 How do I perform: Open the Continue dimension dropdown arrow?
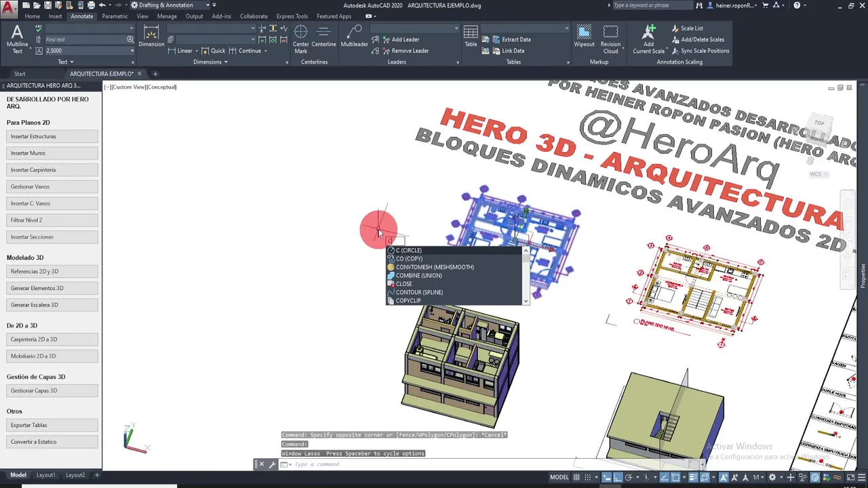coord(265,51)
